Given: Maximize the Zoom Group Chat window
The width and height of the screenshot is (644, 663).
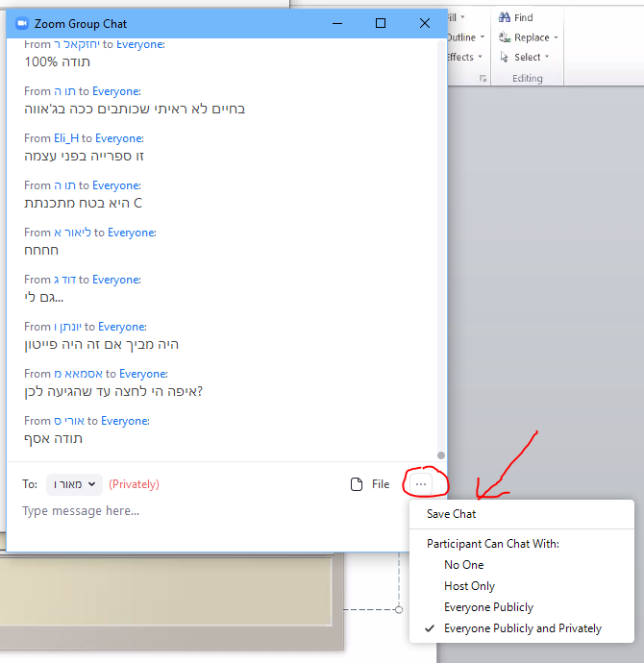Looking at the screenshot, I should pyautogui.click(x=381, y=23).
